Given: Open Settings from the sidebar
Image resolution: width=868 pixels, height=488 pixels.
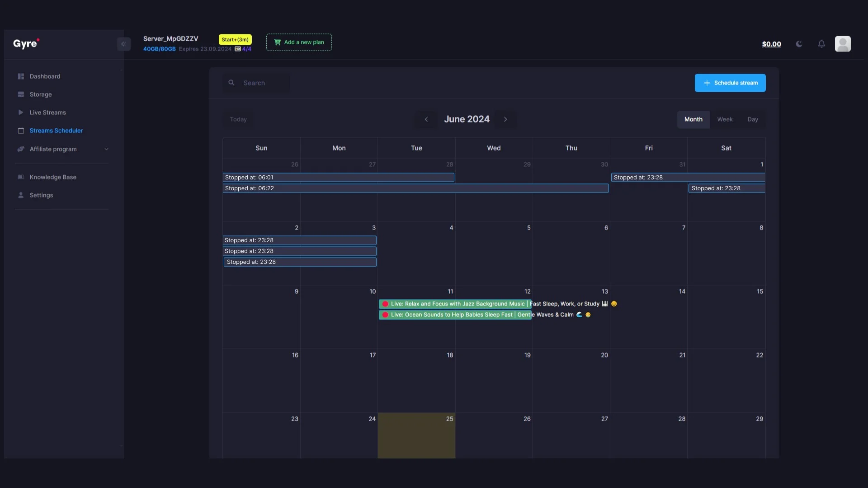Looking at the screenshot, I should pyautogui.click(x=42, y=195).
